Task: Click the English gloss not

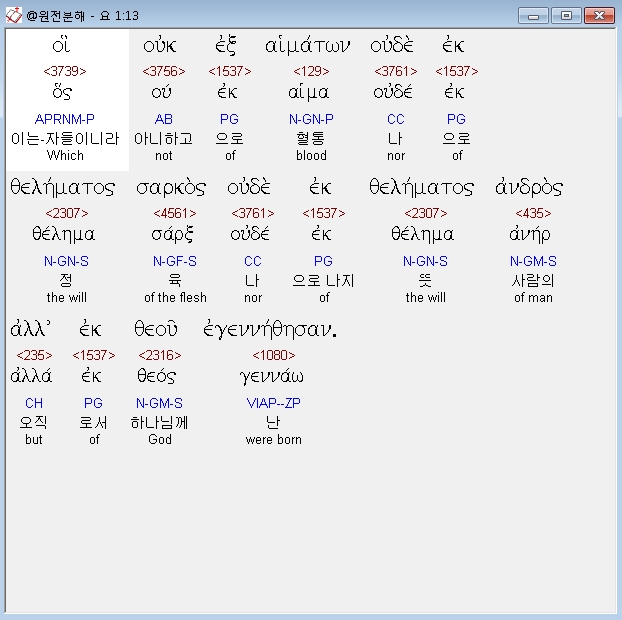Action: (x=163, y=155)
